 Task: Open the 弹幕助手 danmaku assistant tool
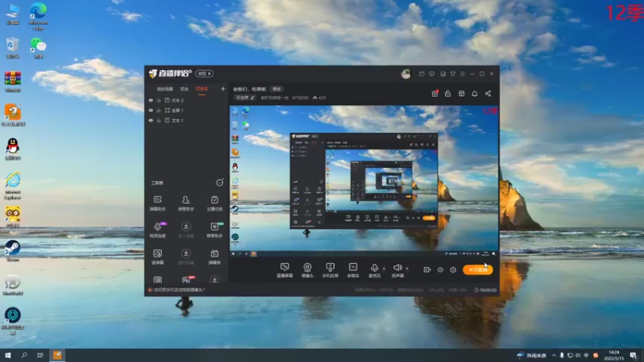point(157,204)
